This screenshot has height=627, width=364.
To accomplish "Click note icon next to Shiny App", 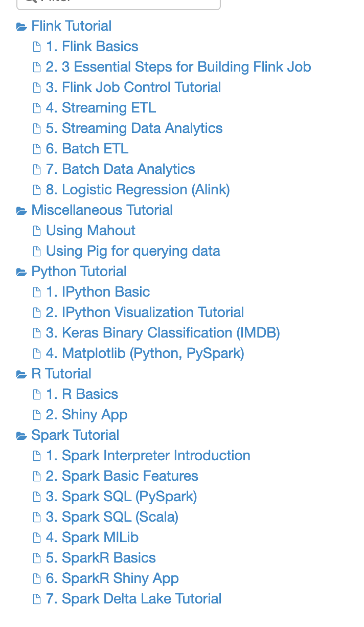I will [x=37, y=415].
